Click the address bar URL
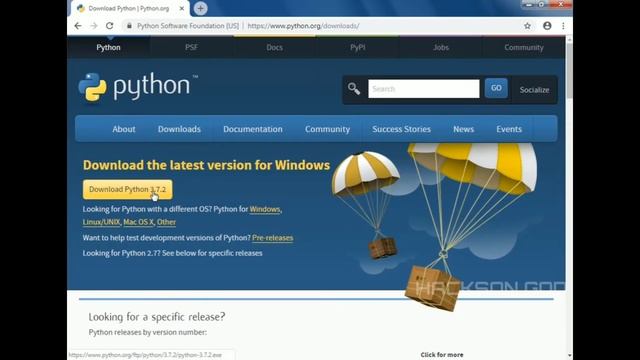 click(303, 26)
